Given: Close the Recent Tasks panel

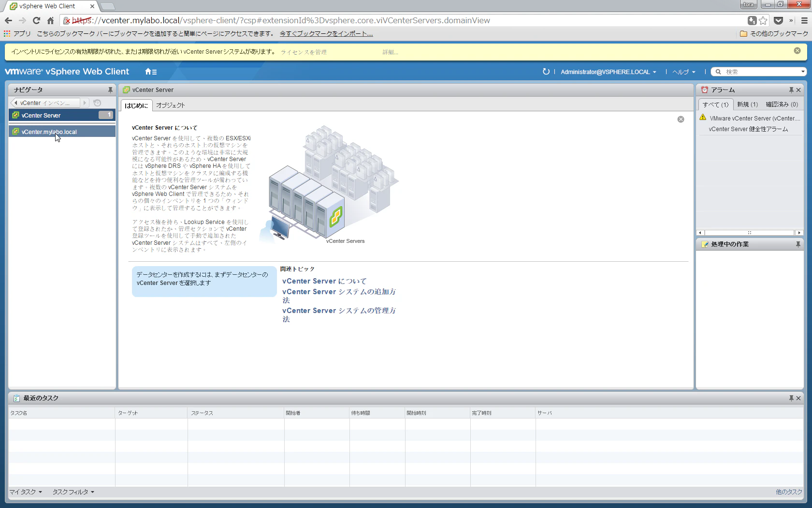Looking at the screenshot, I should click(x=798, y=398).
